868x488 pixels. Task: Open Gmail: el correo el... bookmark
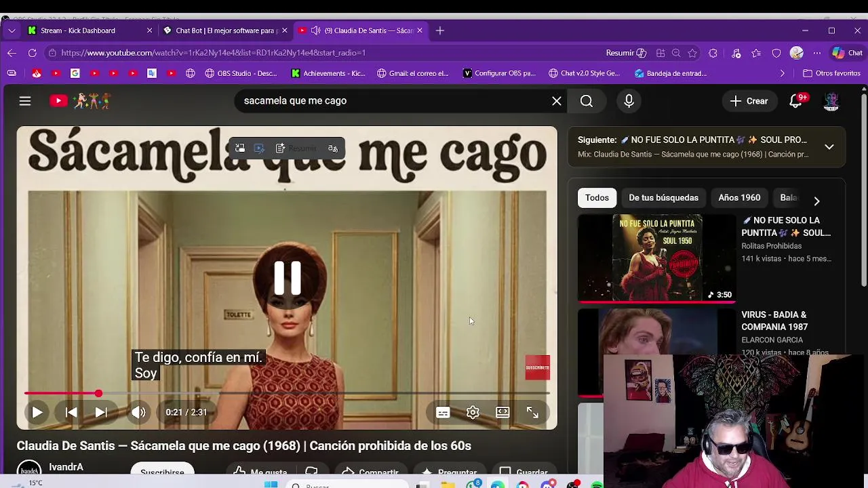coord(413,73)
